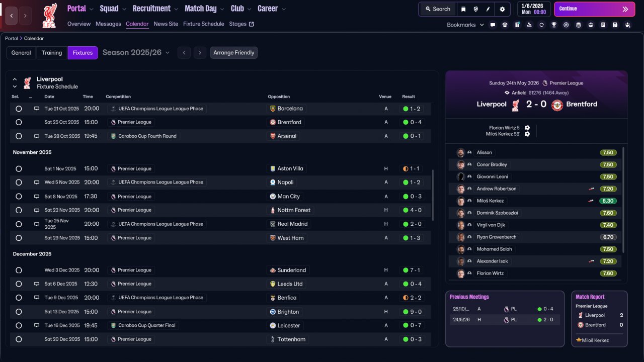
Task: Open the Search box
Action: point(438,9)
